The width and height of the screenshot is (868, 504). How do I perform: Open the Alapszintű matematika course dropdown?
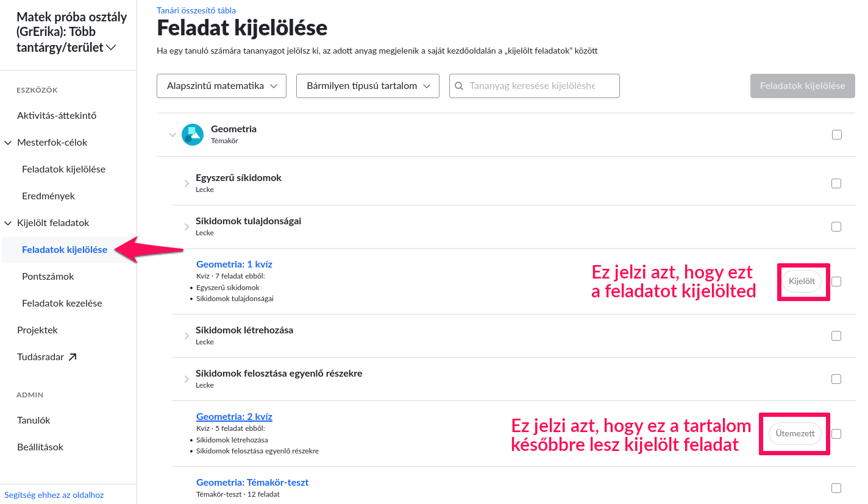[221, 86]
